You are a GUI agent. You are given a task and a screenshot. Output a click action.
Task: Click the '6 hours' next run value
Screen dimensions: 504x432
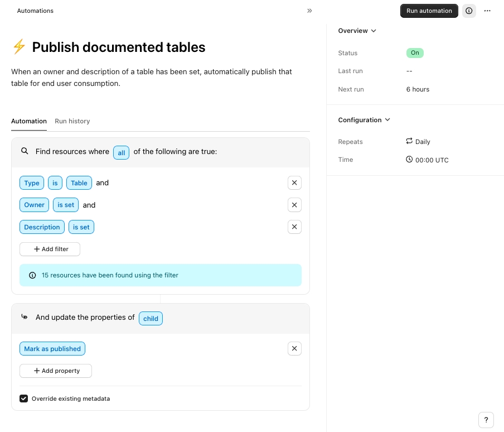[x=418, y=89]
